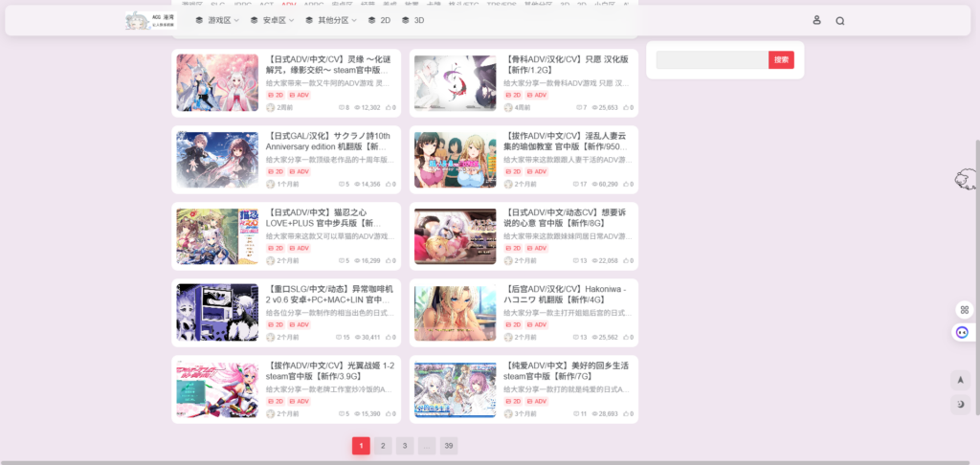Open the round chat-face widget icon
The width and height of the screenshot is (980, 465).
pyautogui.click(x=963, y=332)
